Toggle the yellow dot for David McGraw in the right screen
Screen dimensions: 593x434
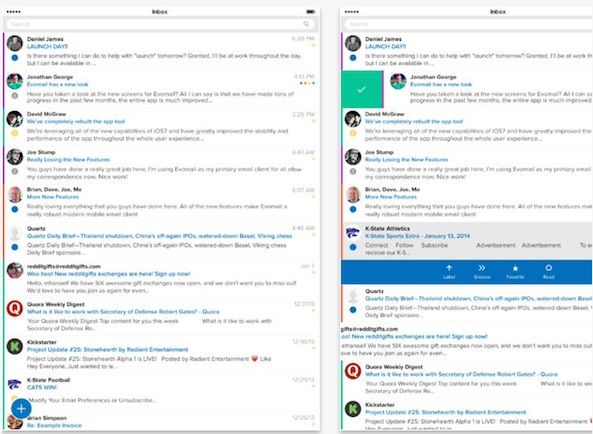coord(353,133)
